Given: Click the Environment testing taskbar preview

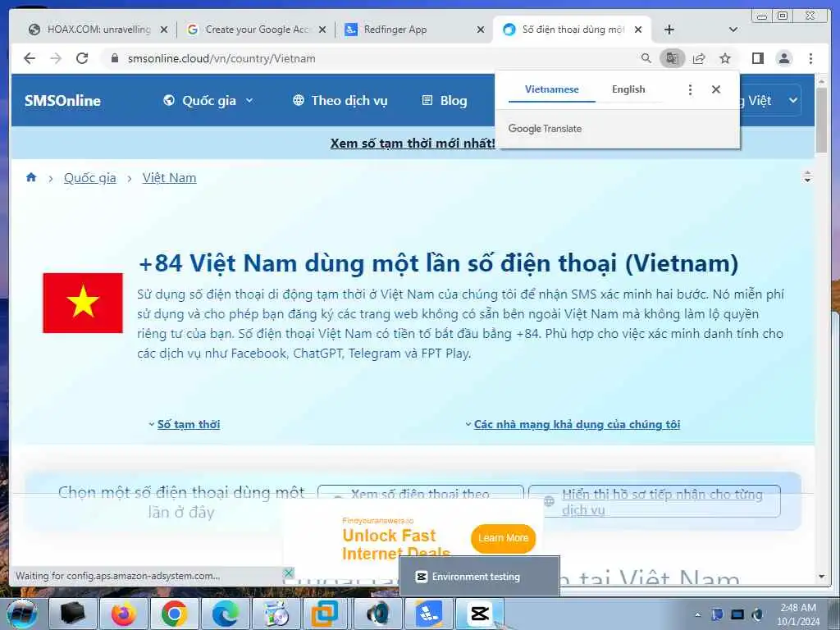Looking at the screenshot, I should (x=479, y=577).
